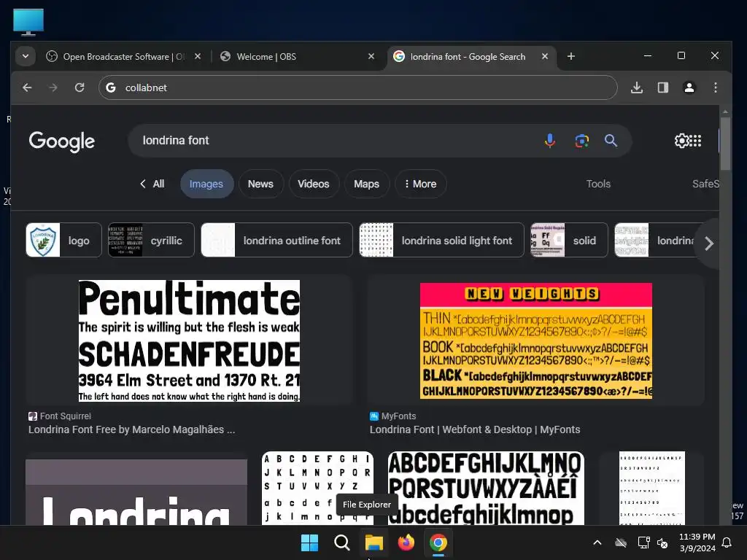
Task: Open Chrome's three-dot menu
Action: pos(715,87)
